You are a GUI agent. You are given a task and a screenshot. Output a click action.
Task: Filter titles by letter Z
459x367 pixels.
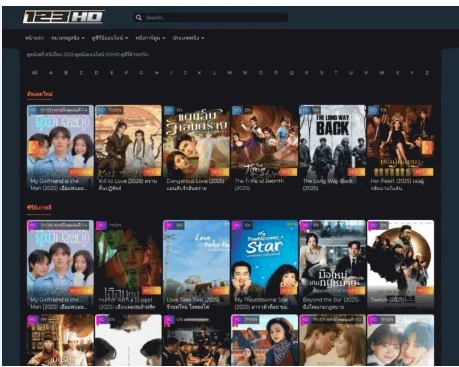pos(427,72)
